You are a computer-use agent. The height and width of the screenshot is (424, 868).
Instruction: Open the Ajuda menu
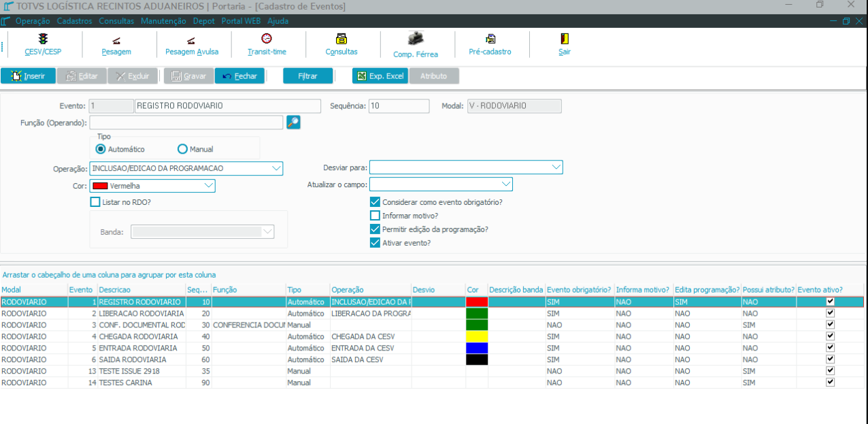tap(278, 21)
